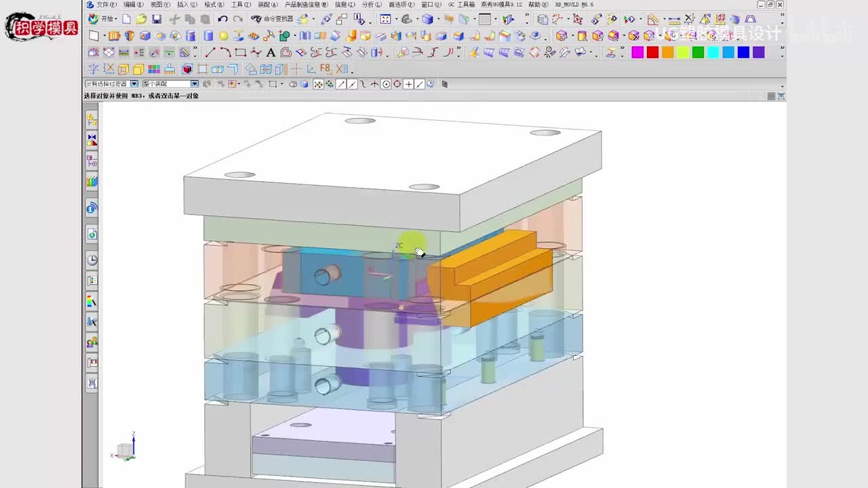
Task: Open the selection filter dropdown
Action: point(134,84)
